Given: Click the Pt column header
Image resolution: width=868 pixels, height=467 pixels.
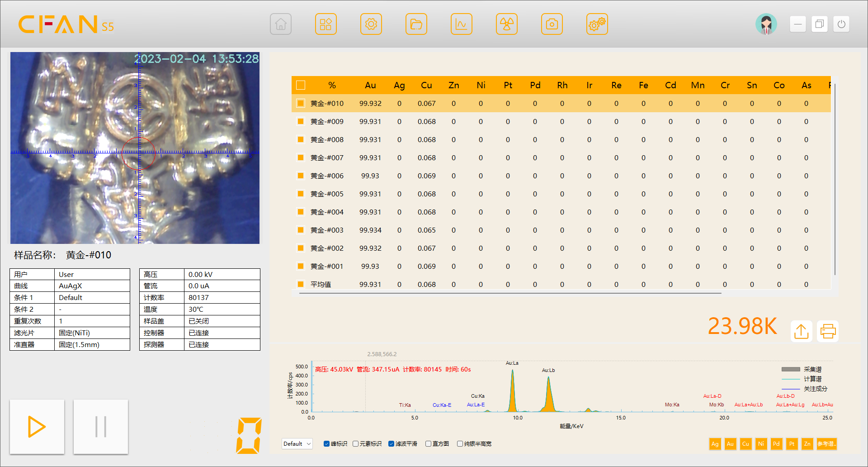Looking at the screenshot, I should 508,85.
